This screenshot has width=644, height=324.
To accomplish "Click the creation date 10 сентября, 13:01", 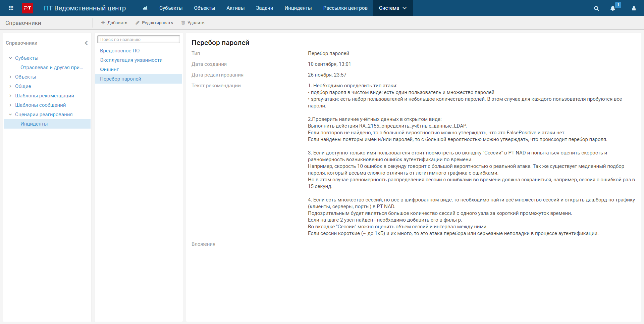I will pos(329,64).
